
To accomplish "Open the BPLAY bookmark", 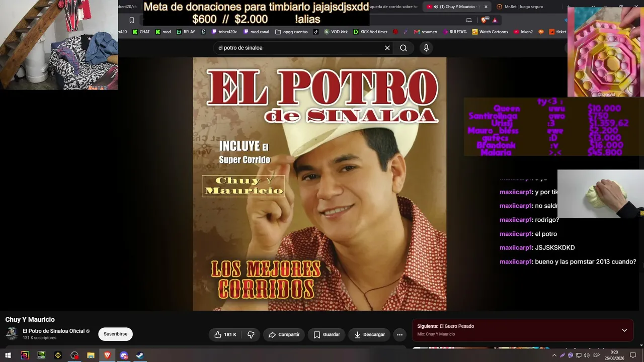I will click(186, 32).
